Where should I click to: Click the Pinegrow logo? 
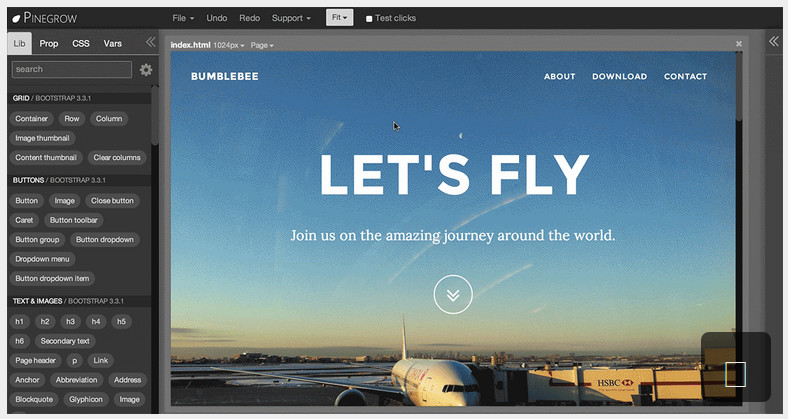click(44, 18)
